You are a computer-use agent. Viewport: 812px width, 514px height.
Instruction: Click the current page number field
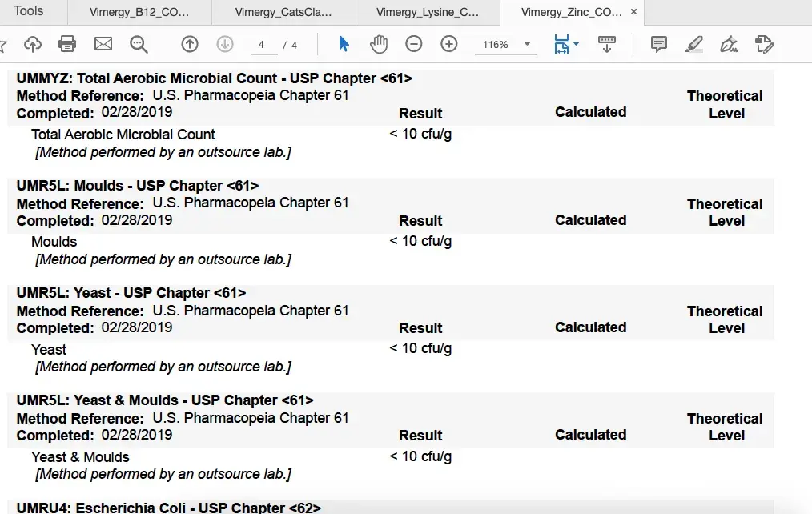tap(261, 45)
